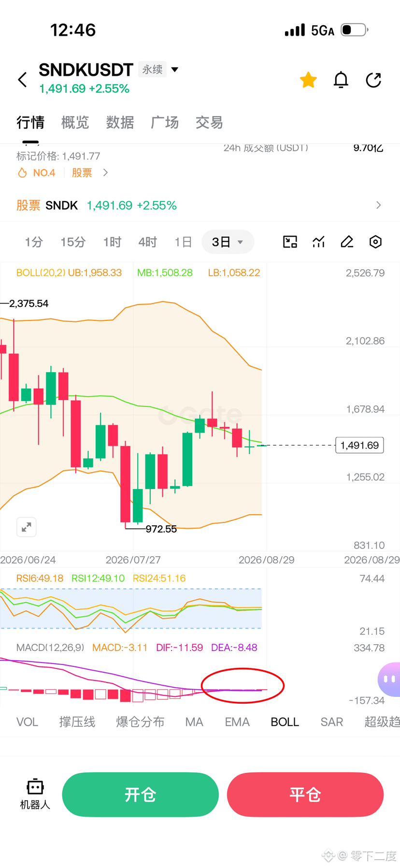The height and width of the screenshot is (868, 400).
Task: Select the 15分 timeframe
Action: coord(73,242)
